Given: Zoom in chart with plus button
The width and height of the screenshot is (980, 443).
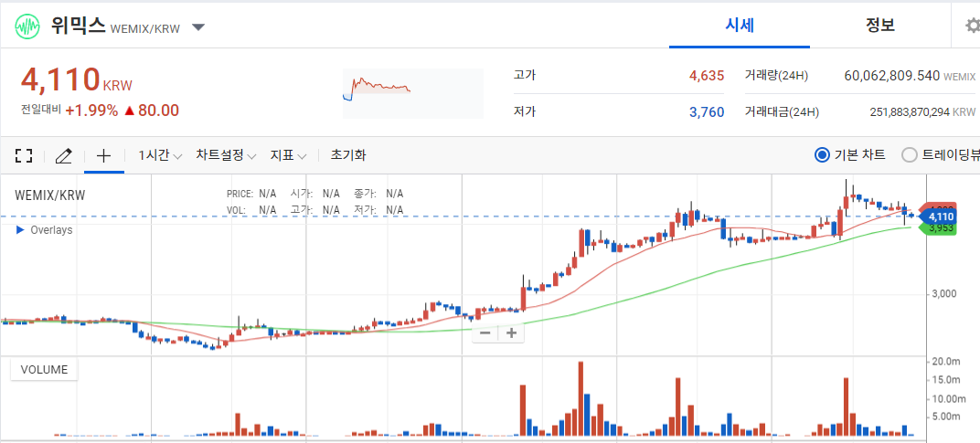Looking at the screenshot, I should point(511,333).
